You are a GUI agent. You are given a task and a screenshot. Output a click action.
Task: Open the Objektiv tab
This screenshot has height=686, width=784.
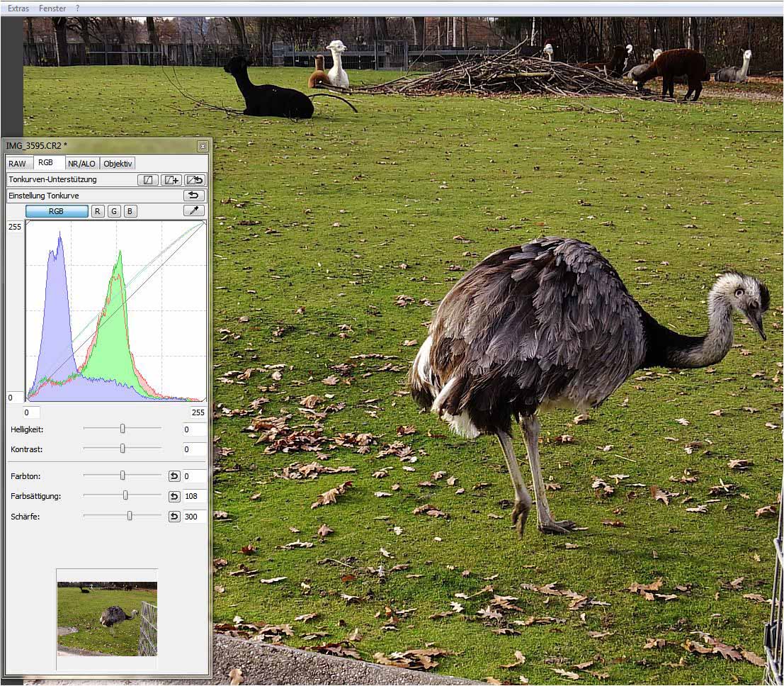(118, 164)
